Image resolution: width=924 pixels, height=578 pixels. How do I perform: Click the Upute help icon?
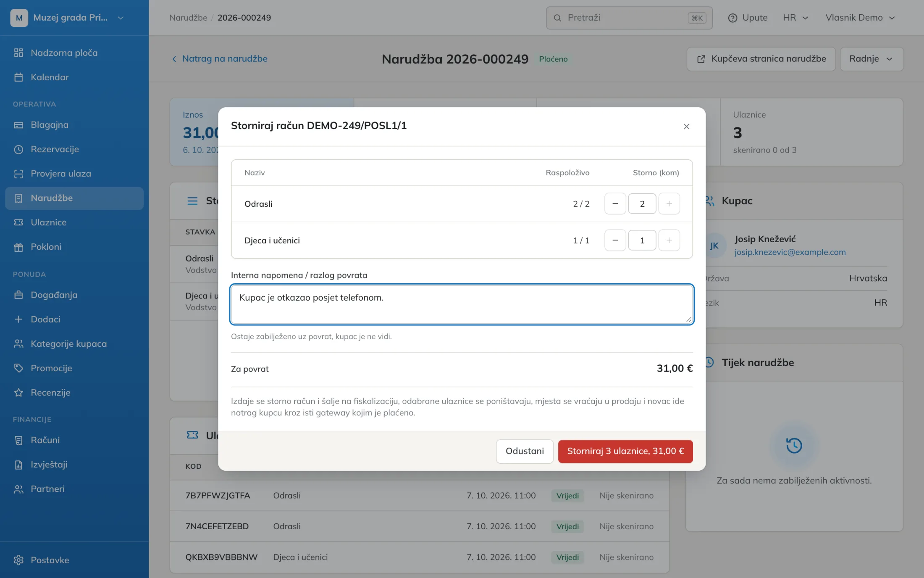tap(732, 18)
